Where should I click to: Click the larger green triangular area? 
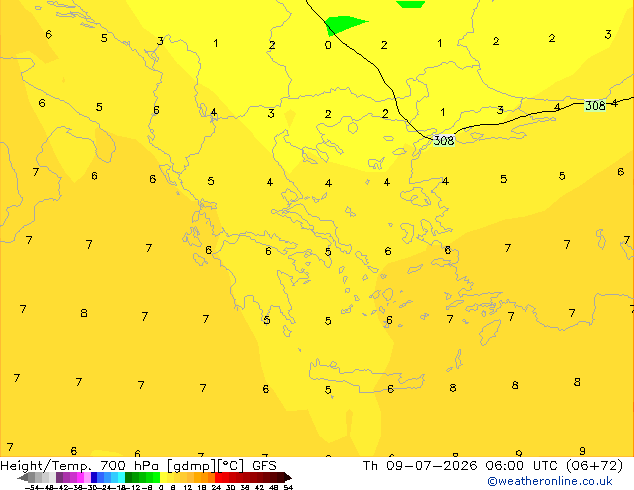343,24
